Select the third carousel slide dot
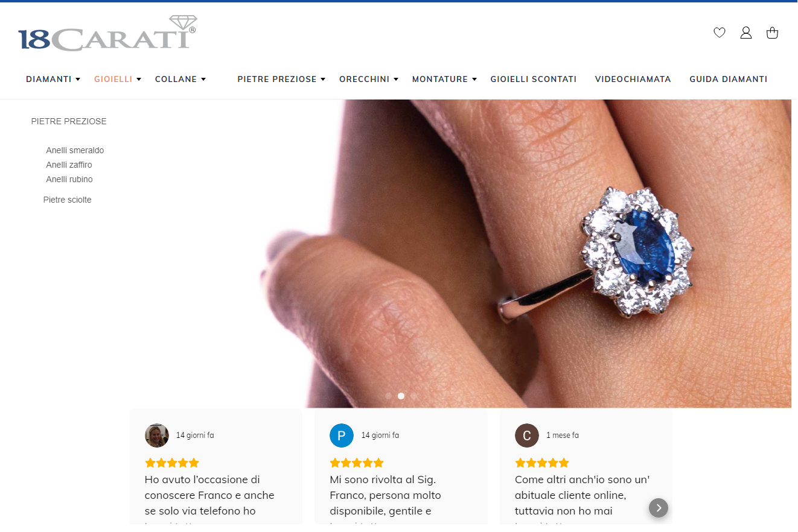The height and width of the screenshot is (532, 798). click(x=414, y=396)
